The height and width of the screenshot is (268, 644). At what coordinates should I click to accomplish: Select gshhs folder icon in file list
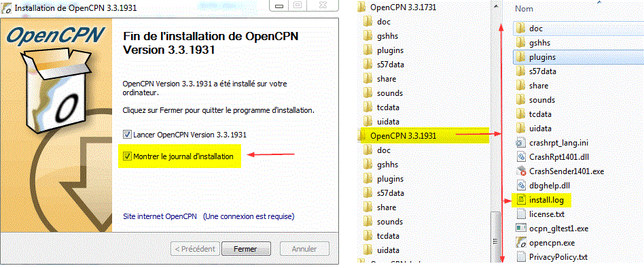pos(521,43)
